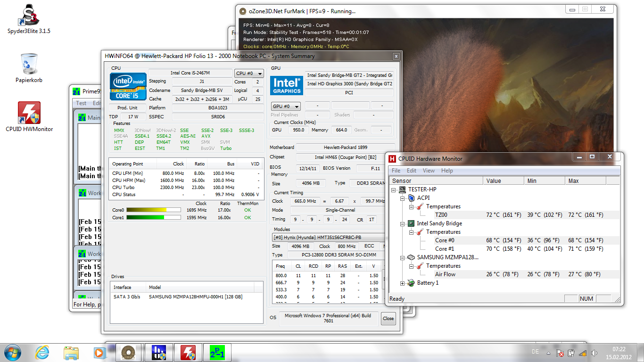Screen dimensions: 644x362
Task: Click the TESTER-HP computer icon in HWMonitor
Action: pos(403,189)
